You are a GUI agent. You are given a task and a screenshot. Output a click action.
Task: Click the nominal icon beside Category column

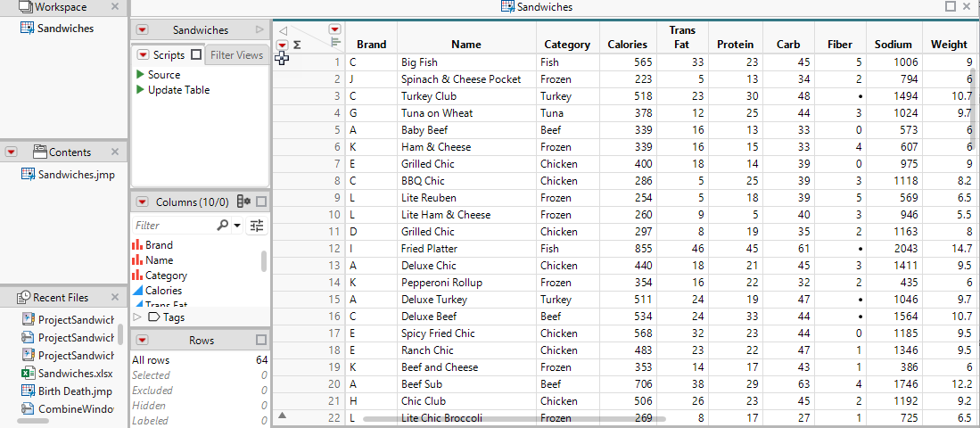click(x=137, y=275)
